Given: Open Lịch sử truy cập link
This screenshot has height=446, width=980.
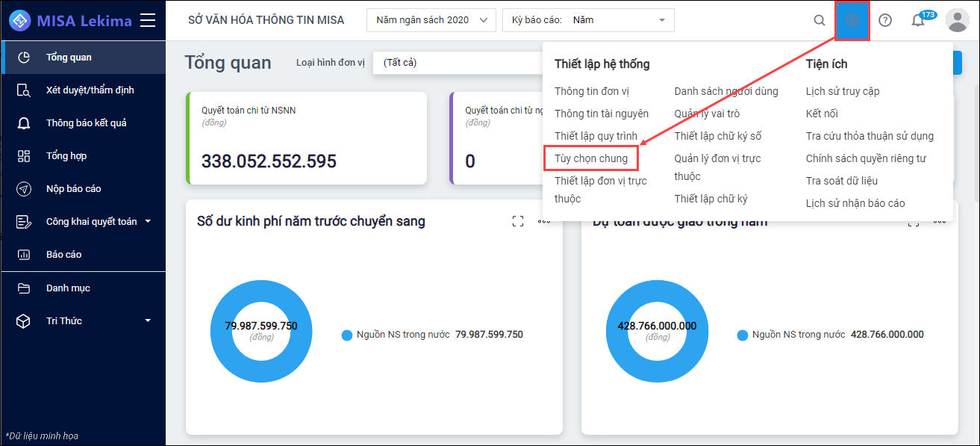Looking at the screenshot, I should (843, 91).
